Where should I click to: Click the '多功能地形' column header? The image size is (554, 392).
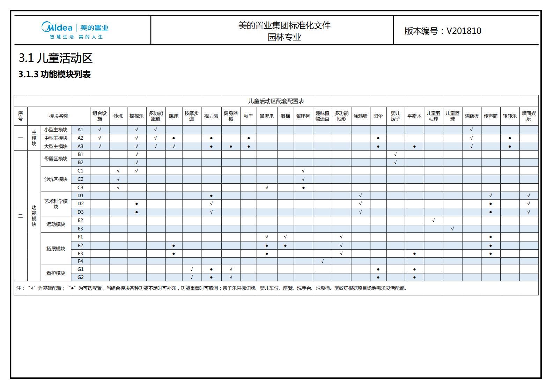click(x=341, y=116)
